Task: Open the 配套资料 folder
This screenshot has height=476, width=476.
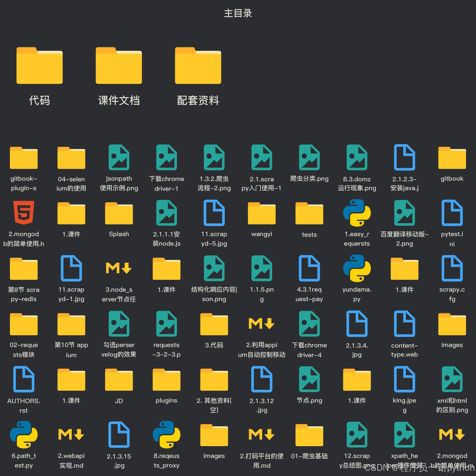Action: [x=198, y=66]
